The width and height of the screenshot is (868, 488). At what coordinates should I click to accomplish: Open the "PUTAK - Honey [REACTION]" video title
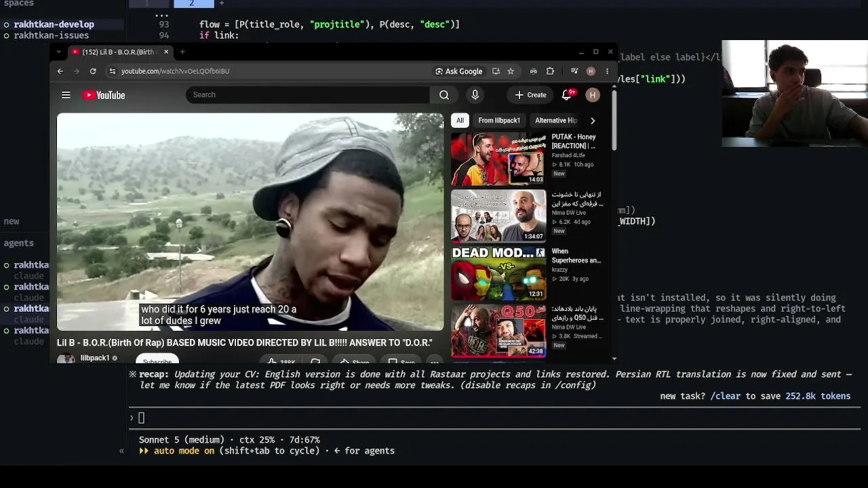click(574, 141)
